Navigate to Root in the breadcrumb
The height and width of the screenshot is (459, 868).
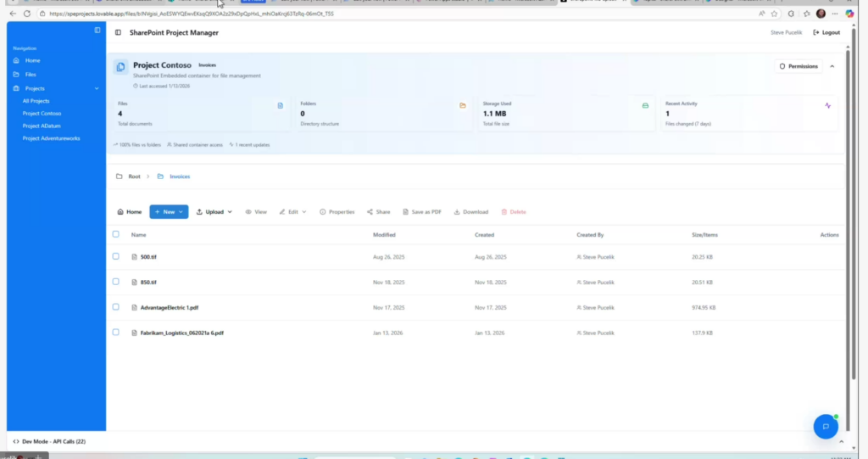[134, 176]
